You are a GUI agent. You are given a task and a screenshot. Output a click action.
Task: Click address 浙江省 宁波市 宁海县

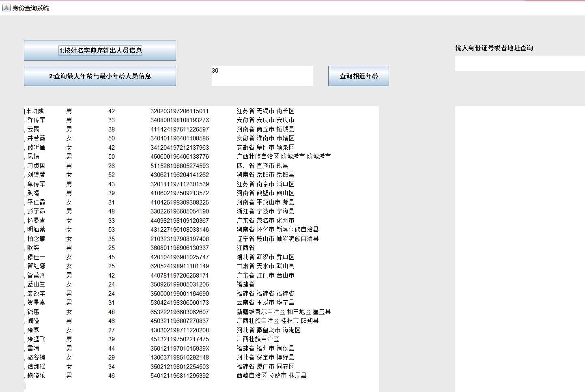point(265,211)
